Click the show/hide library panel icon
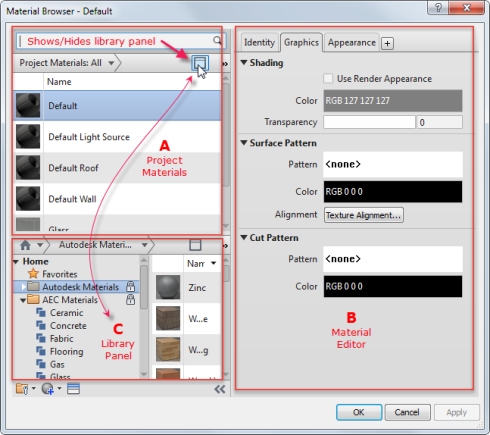The width and height of the screenshot is (490, 435). tap(200, 63)
